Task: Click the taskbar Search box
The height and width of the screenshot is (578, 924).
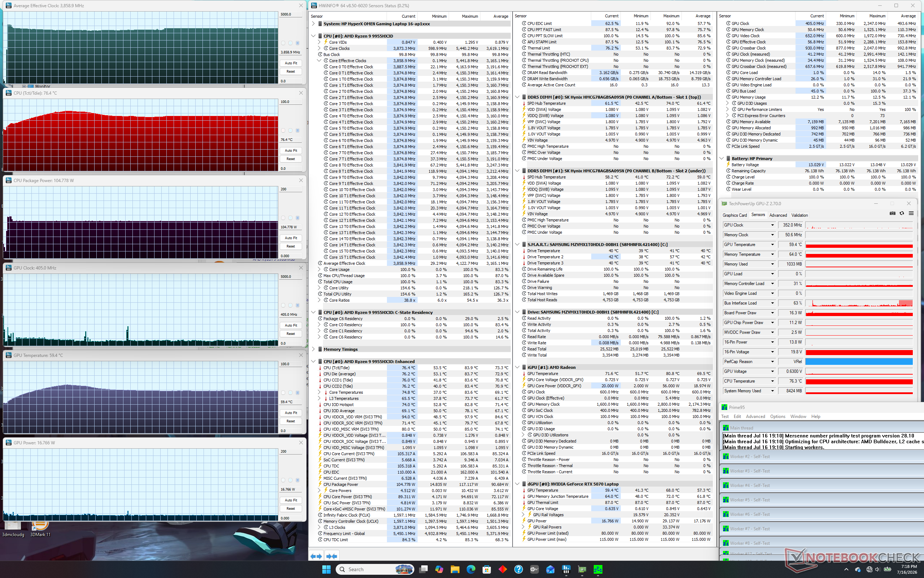Action: 375,569
